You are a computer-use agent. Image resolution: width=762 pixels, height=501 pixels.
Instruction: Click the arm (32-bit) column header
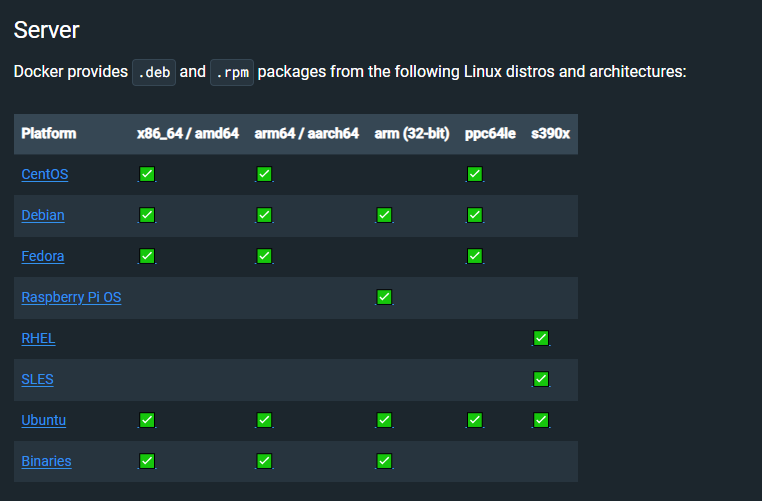tap(412, 134)
